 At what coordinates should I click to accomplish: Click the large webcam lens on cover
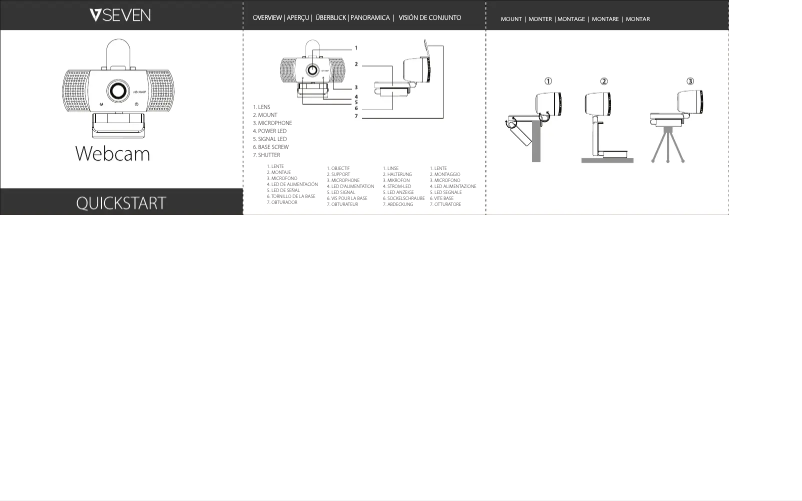(120, 90)
